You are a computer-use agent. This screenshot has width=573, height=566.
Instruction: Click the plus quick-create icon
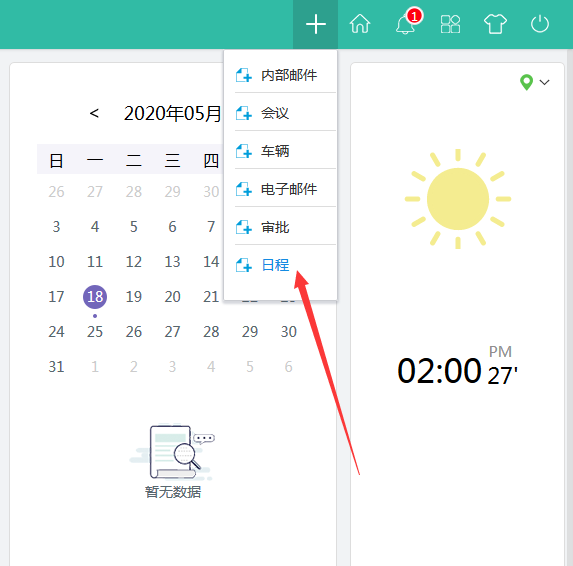click(315, 24)
